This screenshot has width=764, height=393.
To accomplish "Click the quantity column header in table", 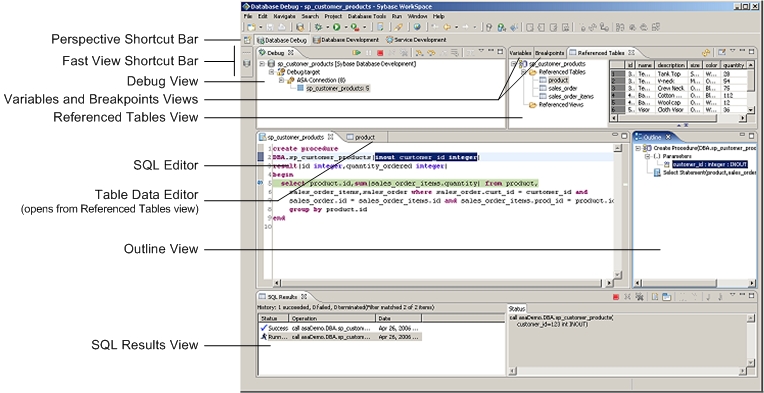I will (733, 65).
